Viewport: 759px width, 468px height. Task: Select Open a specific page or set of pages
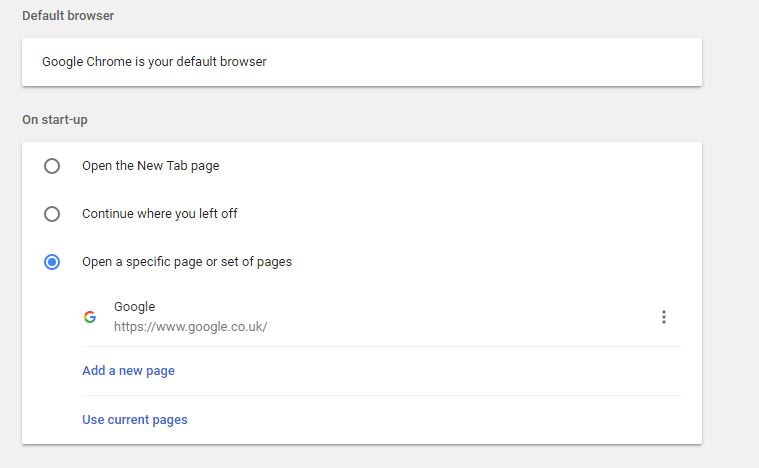pos(52,262)
